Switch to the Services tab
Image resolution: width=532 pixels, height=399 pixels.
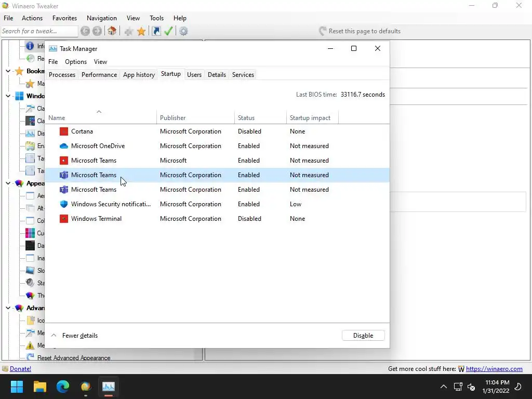pos(243,75)
